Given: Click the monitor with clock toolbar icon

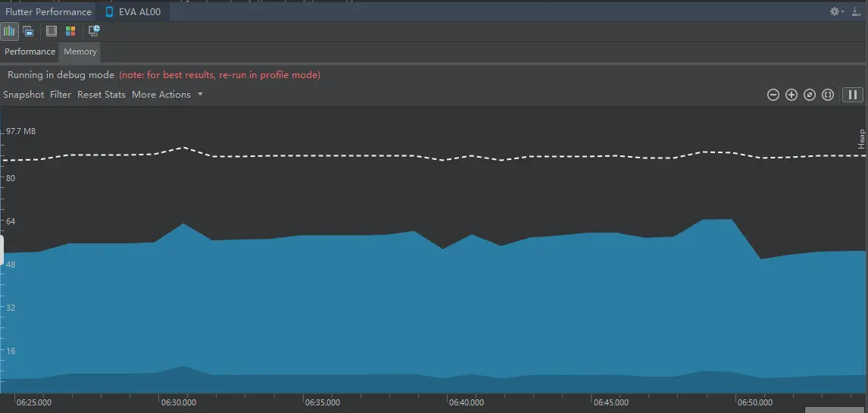Looking at the screenshot, I should 94,30.
